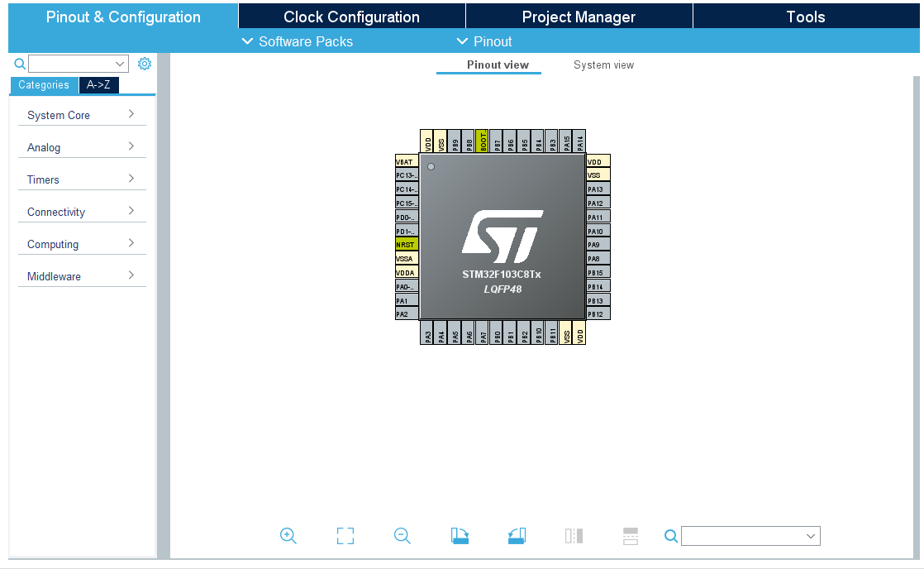Open the settings gear in the left panel
This screenshot has height=569, width=924.
coord(145,64)
